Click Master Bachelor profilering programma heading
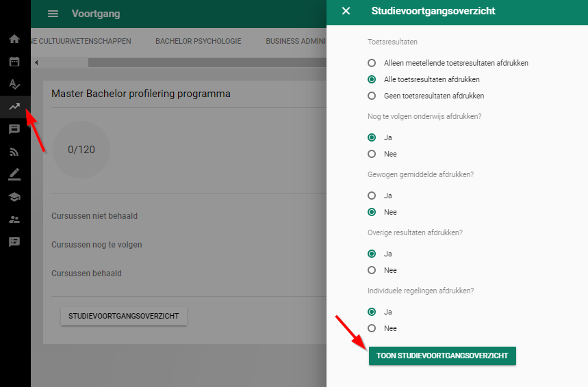Screen dimensions: 588x387 [140, 94]
